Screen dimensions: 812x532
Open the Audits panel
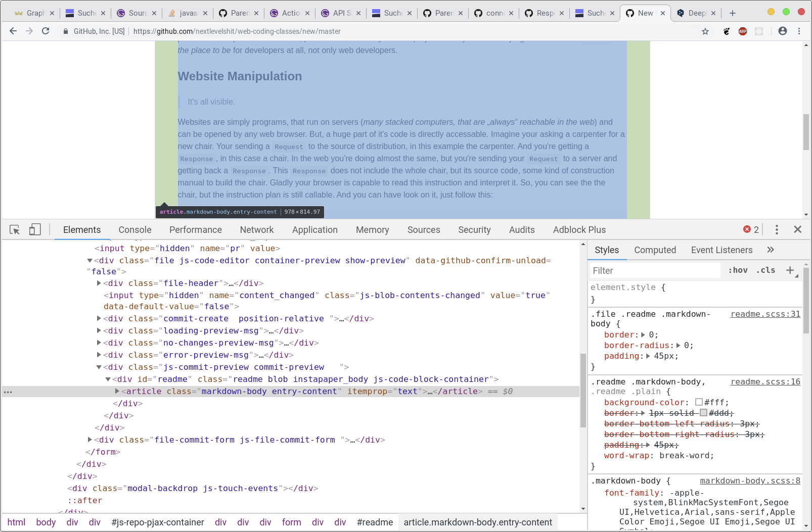[522, 230]
